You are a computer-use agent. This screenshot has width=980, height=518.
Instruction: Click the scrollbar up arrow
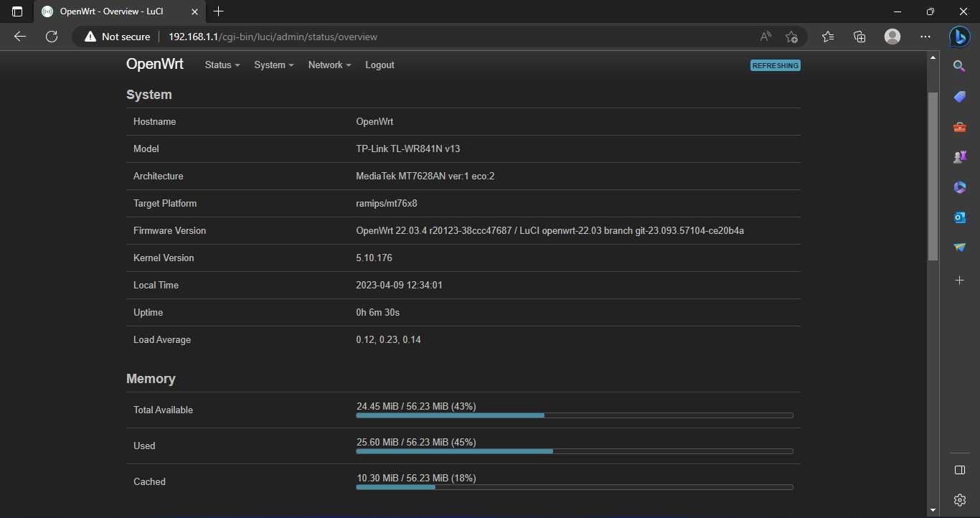933,57
